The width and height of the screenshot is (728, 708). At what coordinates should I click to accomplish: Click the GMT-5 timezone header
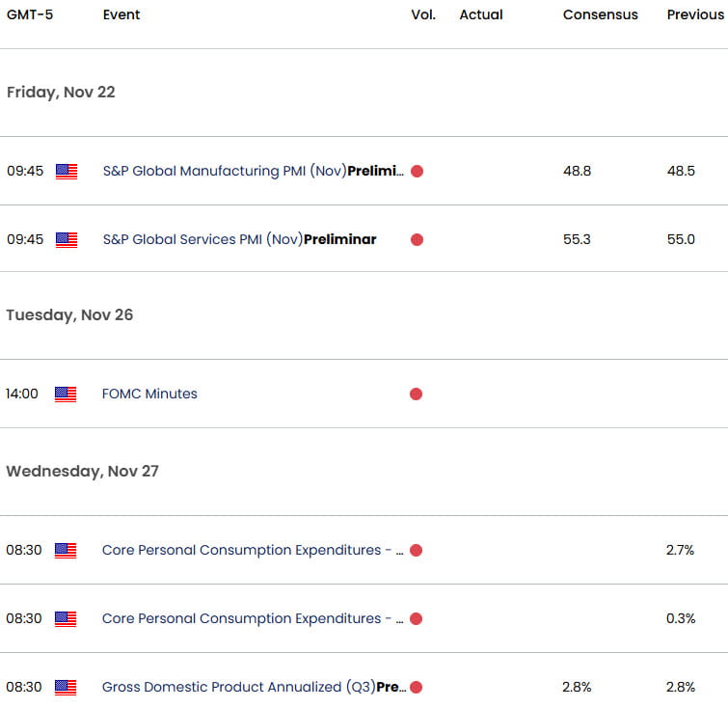pos(30,14)
